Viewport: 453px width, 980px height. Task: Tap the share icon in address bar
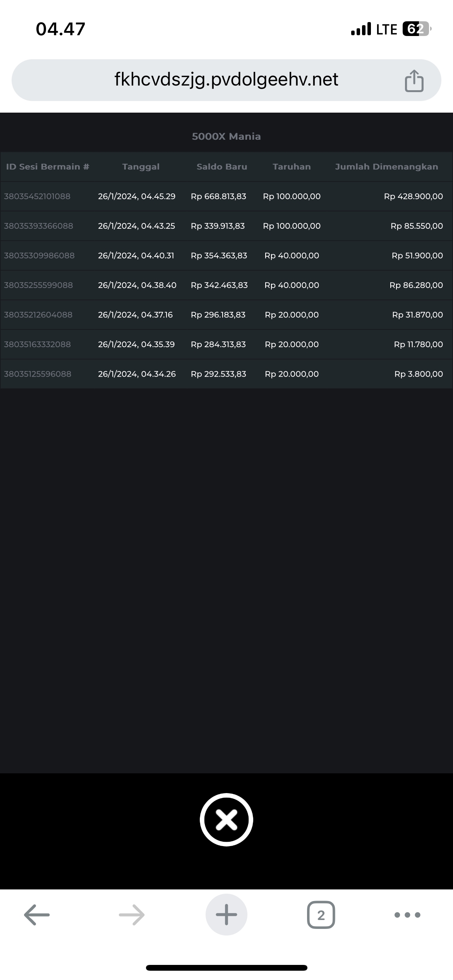click(414, 81)
